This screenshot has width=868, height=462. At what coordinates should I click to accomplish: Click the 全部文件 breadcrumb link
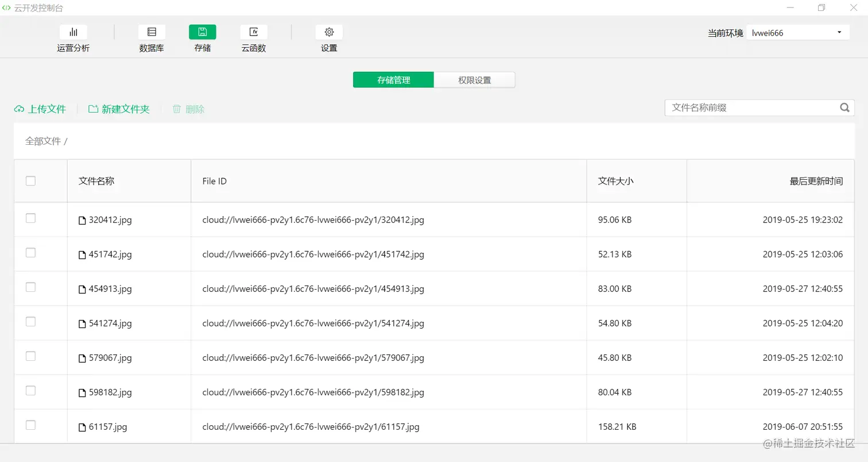point(43,141)
